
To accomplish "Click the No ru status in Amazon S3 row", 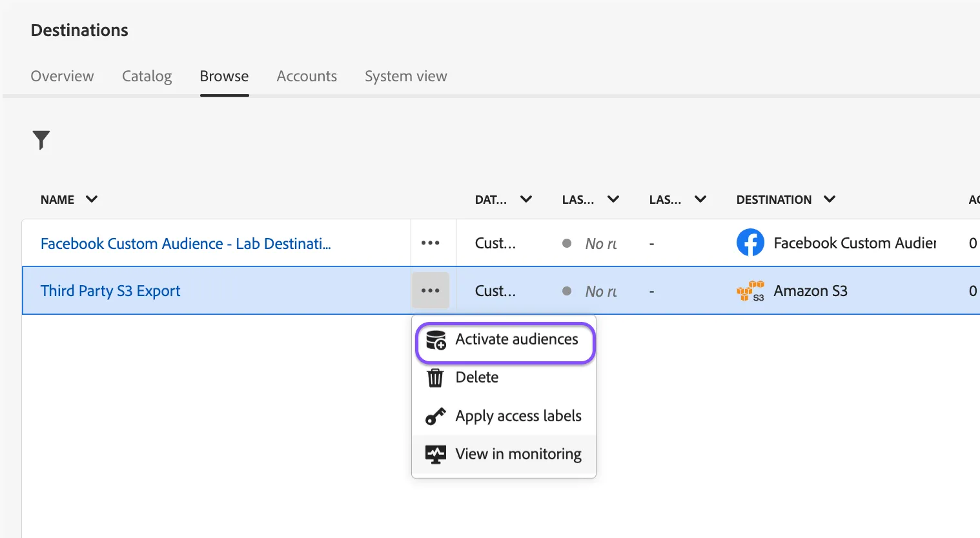I will pos(601,292).
